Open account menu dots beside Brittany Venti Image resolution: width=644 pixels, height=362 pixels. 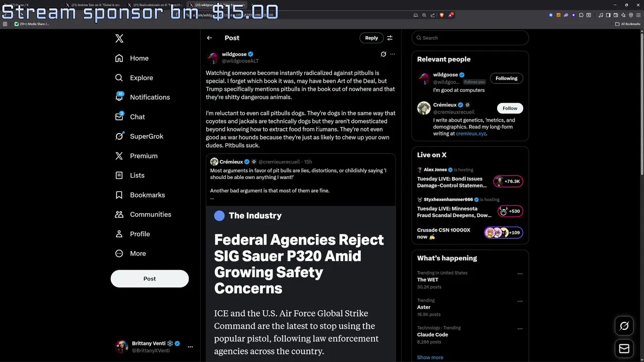[x=190, y=347]
